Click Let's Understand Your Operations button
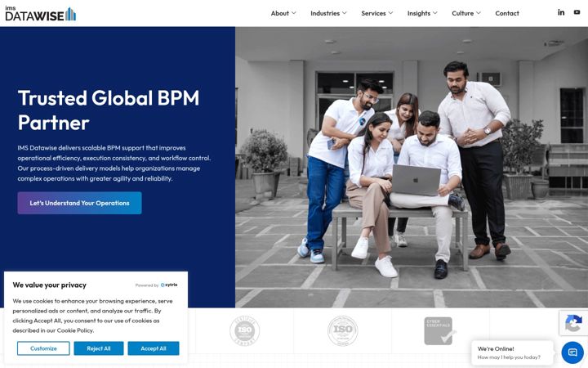The width and height of the screenshot is (588, 368). [x=79, y=203]
